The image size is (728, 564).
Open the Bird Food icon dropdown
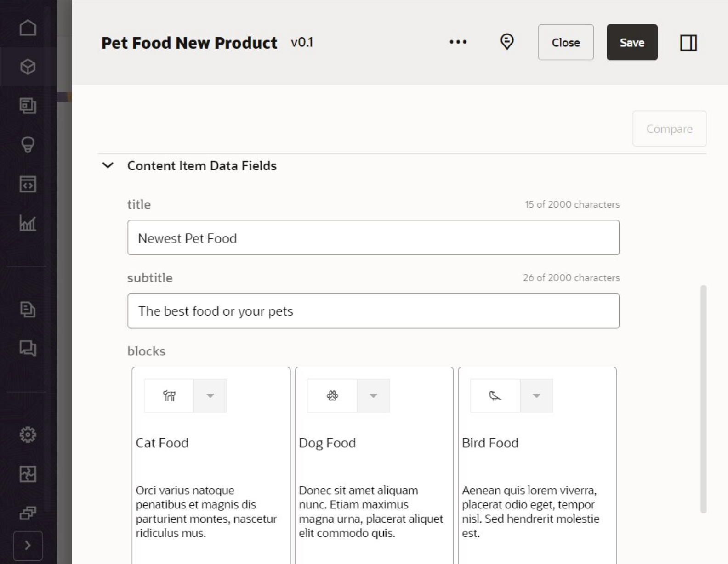tap(535, 395)
